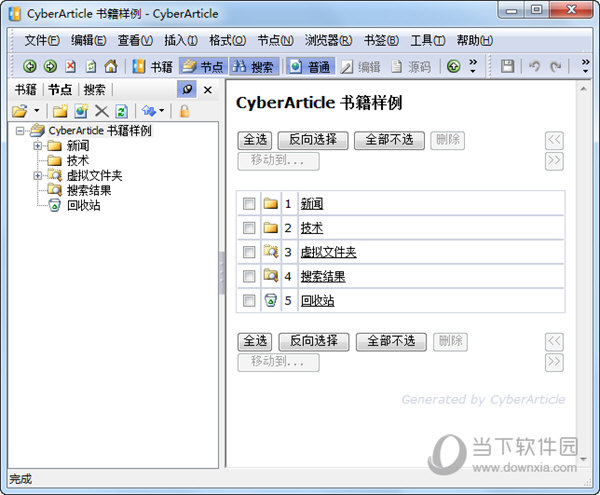Open dropdown arrow next to open book icon
Screen dimensions: 600x495
37,111
